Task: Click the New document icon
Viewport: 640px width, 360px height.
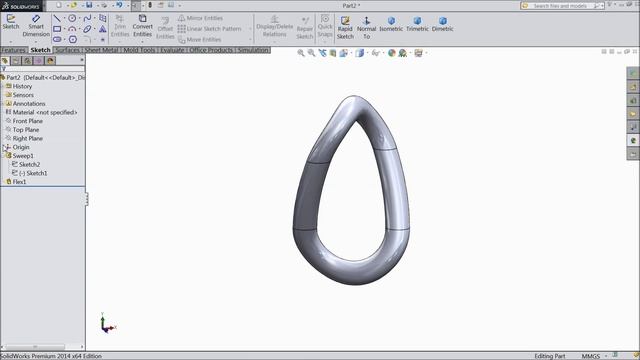Action: pyautogui.click(x=59, y=5)
